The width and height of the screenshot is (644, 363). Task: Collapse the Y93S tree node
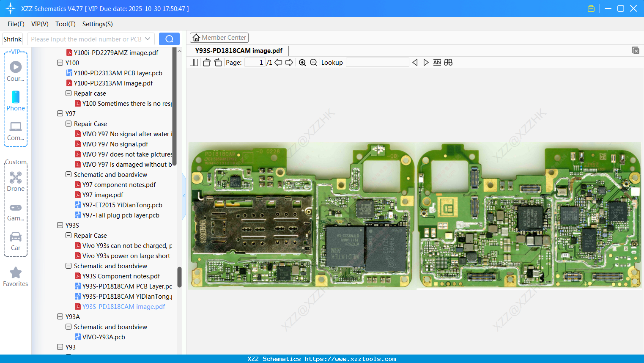(x=60, y=225)
